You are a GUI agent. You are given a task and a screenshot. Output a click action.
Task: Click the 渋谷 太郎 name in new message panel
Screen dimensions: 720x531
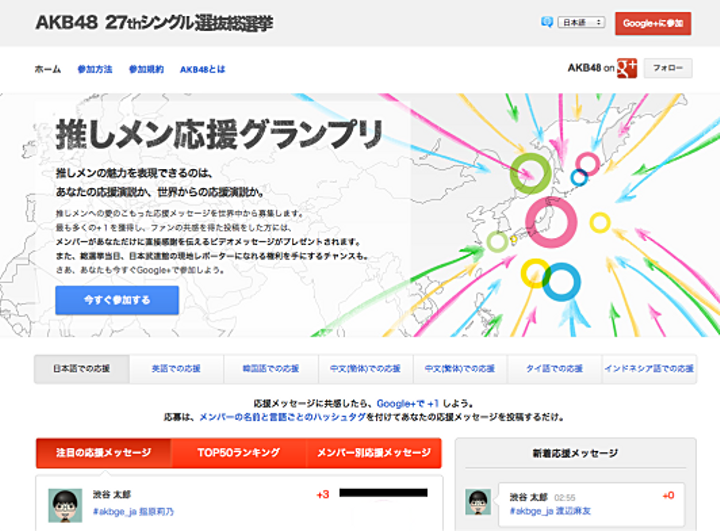(x=529, y=497)
